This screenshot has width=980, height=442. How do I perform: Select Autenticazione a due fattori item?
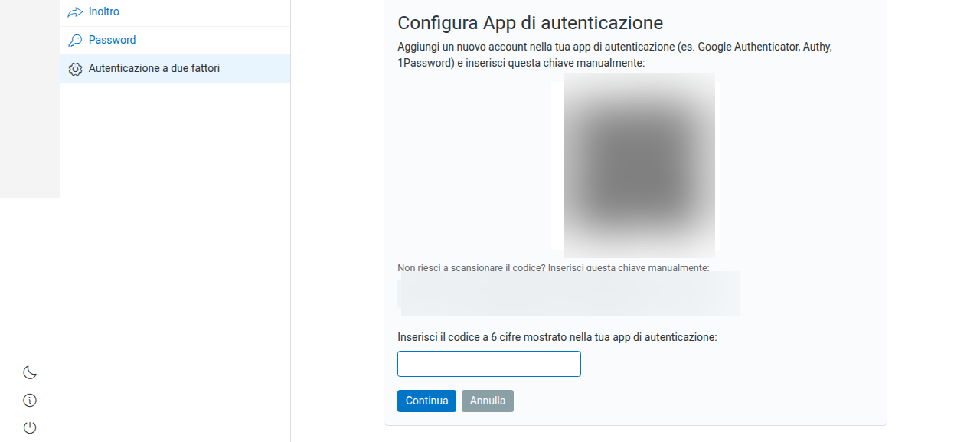(175, 69)
